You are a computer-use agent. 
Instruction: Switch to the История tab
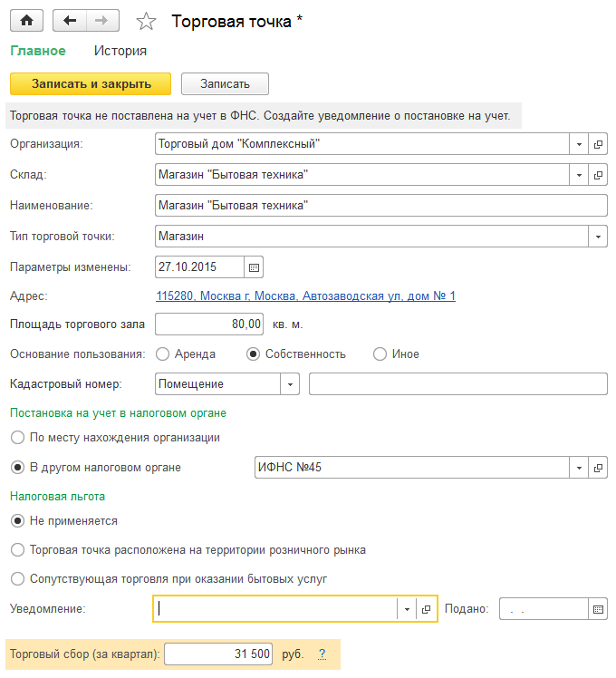[x=120, y=51]
